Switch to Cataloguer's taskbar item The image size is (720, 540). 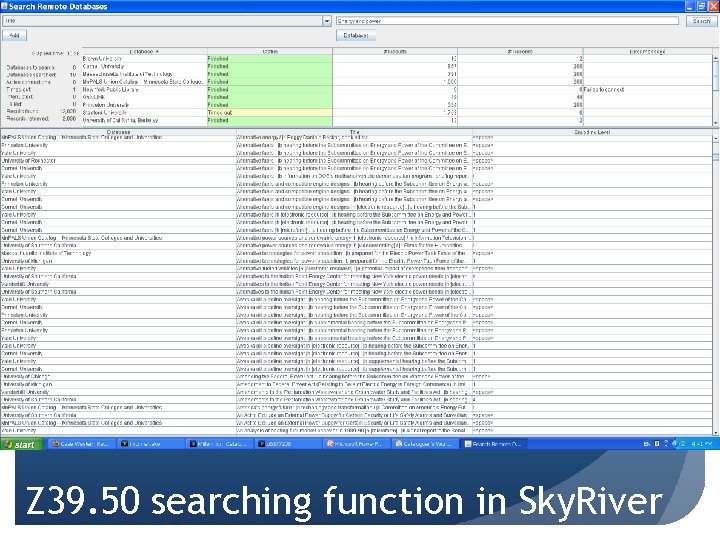point(425,444)
